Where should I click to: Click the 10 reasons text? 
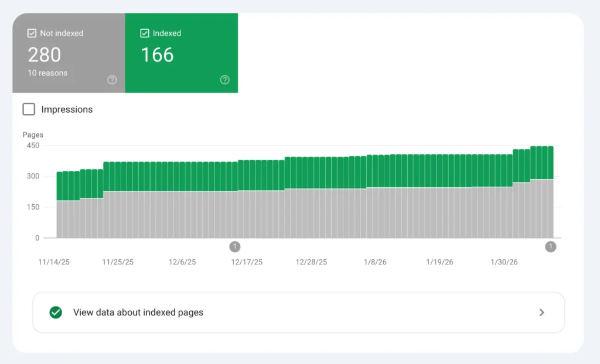(x=47, y=73)
